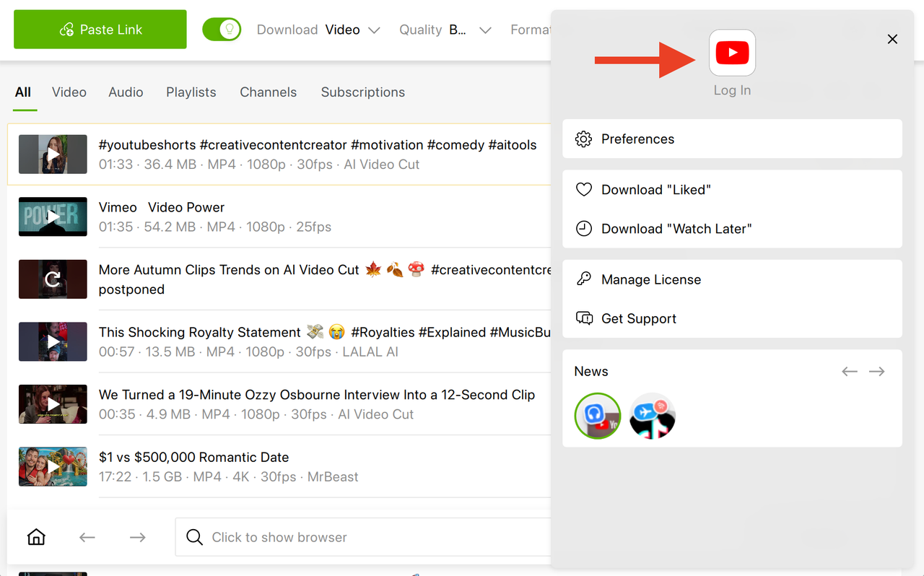Click the key icon for Manage License
This screenshot has height=576, width=924.
click(x=583, y=279)
